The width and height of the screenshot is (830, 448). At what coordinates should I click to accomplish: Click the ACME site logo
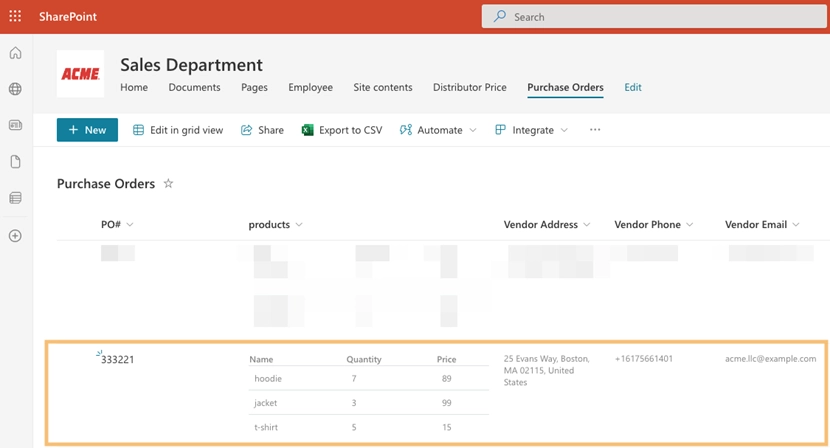(x=80, y=74)
